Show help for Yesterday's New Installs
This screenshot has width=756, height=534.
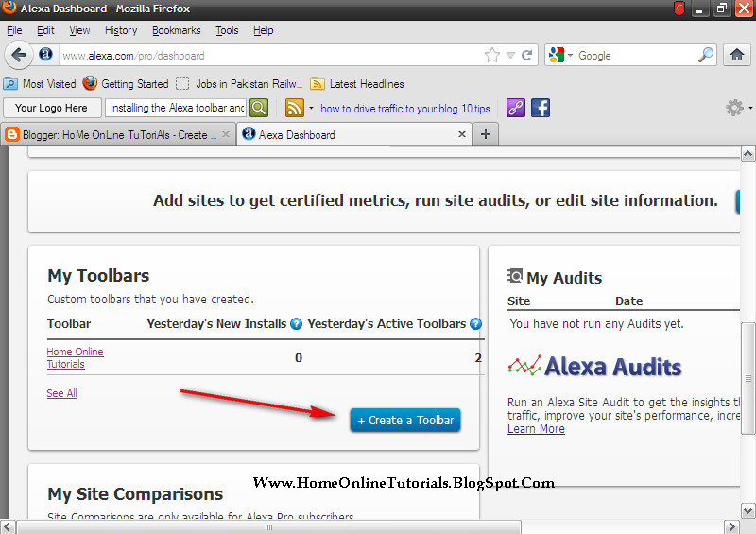(x=297, y=323)
